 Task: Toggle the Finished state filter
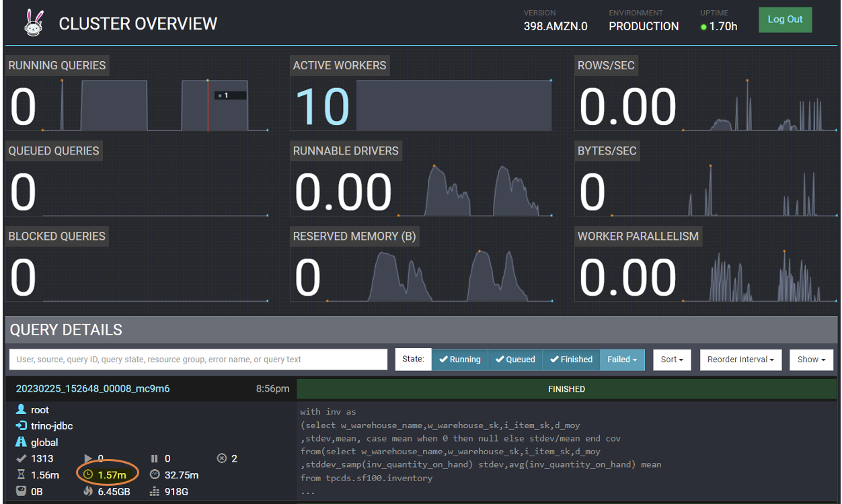(570, 360)
